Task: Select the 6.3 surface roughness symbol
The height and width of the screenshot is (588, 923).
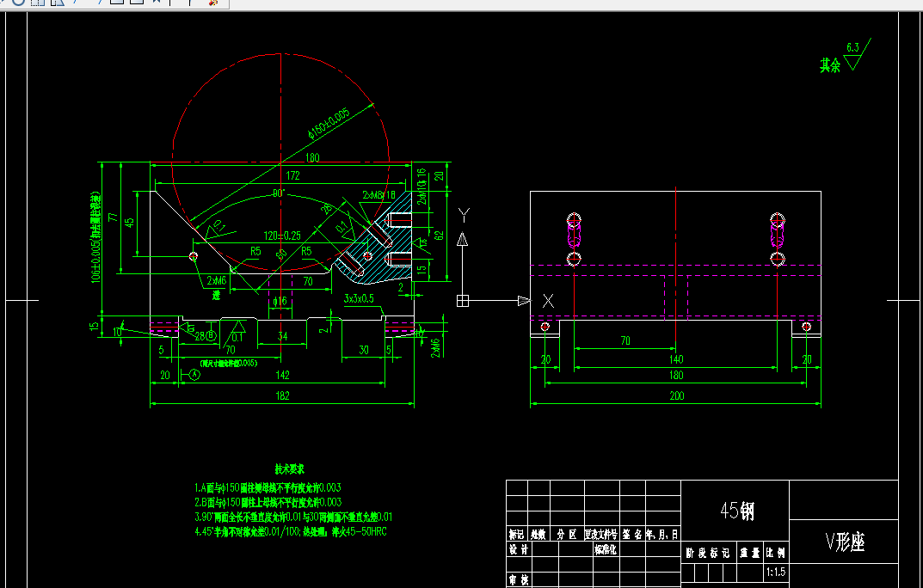Action: click(857, 55)
